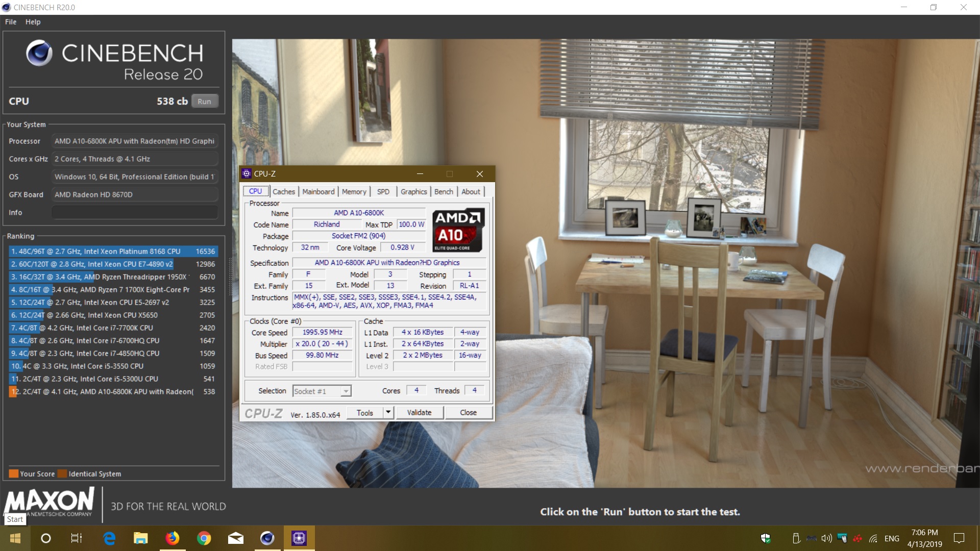Switch to Cinebench taskbar icon

click(x=267, y=538)
